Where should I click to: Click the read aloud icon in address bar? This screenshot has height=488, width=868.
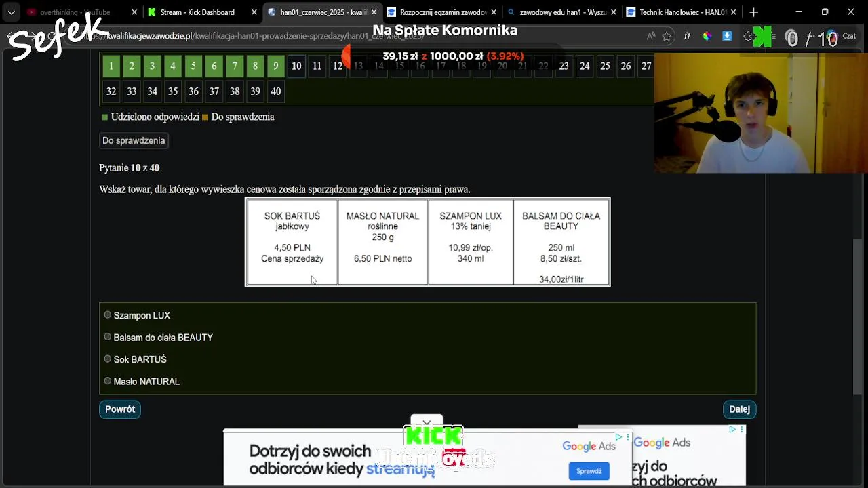click(651, 36)
